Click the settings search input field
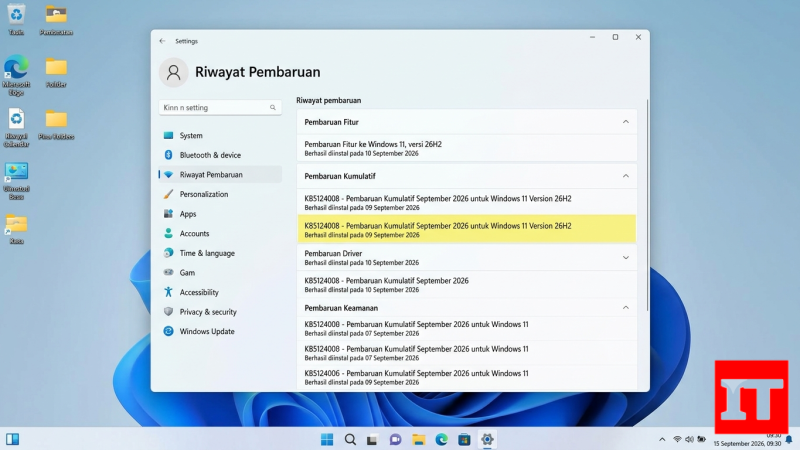The width and height of the screenshot is (800, 450). pyautogui.click(x=220, y=108)
